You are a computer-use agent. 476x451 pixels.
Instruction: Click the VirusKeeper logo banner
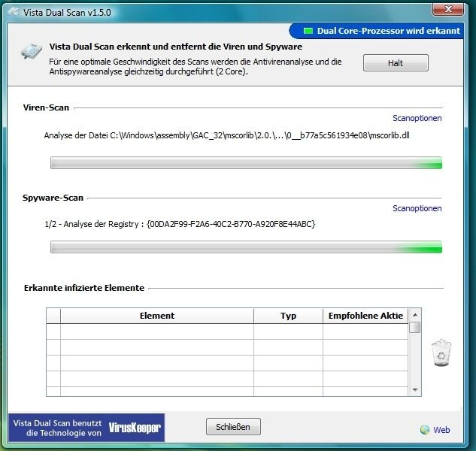135,428
